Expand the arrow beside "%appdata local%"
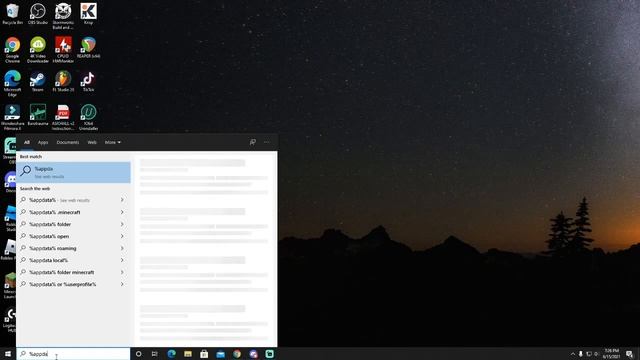 click(122, 260)
